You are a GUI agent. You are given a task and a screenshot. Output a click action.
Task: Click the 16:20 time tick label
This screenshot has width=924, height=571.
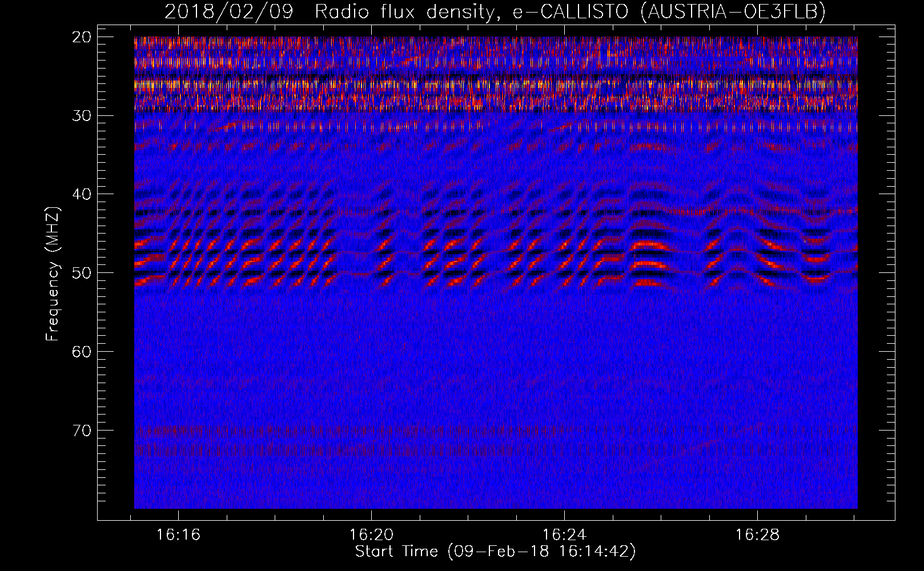pyautogui.click(x=372, y=535)
